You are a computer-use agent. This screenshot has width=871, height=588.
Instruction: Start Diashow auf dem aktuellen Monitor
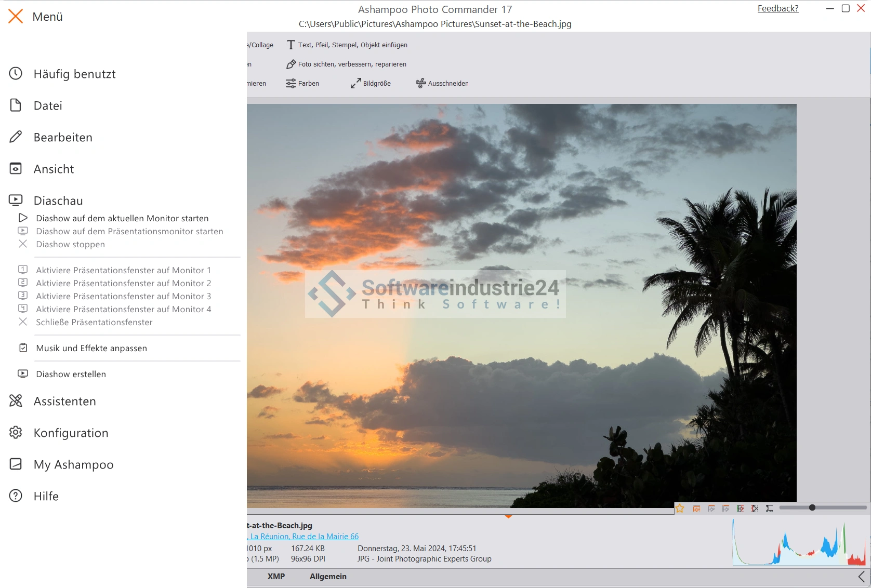point(122,218)
